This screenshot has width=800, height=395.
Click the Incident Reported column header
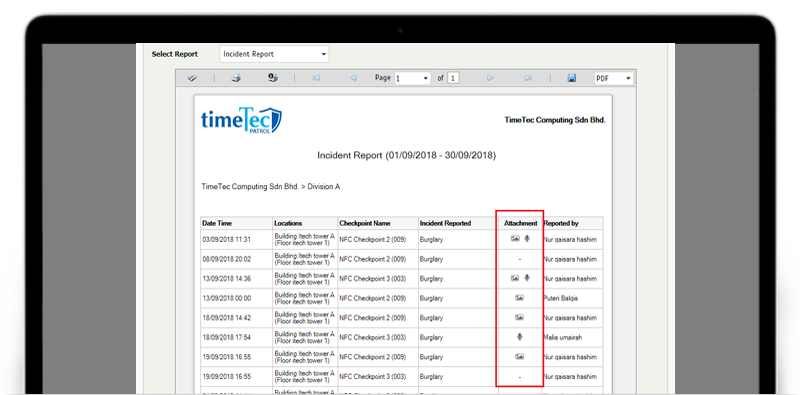click(445, 224)
